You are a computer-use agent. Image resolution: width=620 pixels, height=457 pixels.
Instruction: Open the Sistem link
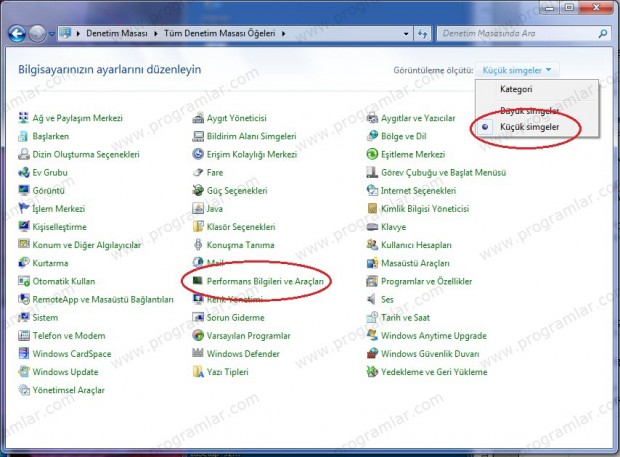45,317
